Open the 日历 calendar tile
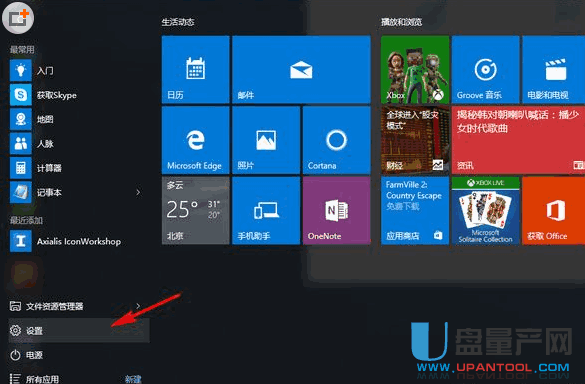 pos(195,69)
